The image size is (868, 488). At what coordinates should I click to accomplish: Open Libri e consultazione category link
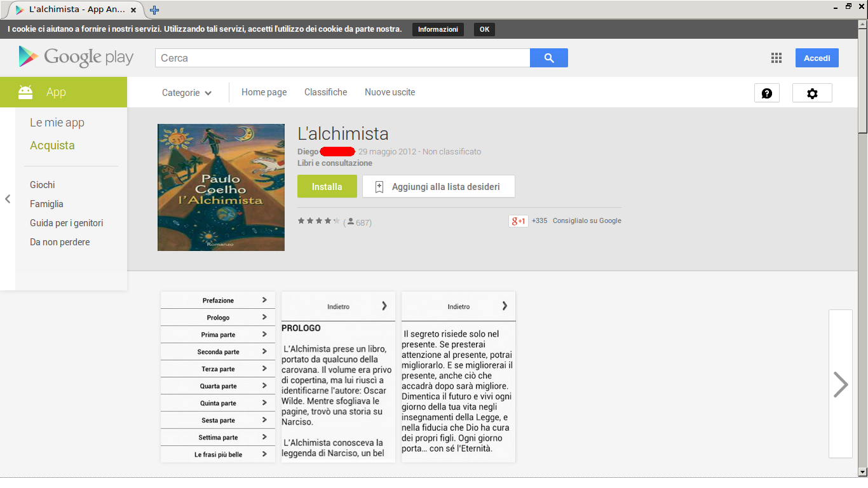click(335, 163)
